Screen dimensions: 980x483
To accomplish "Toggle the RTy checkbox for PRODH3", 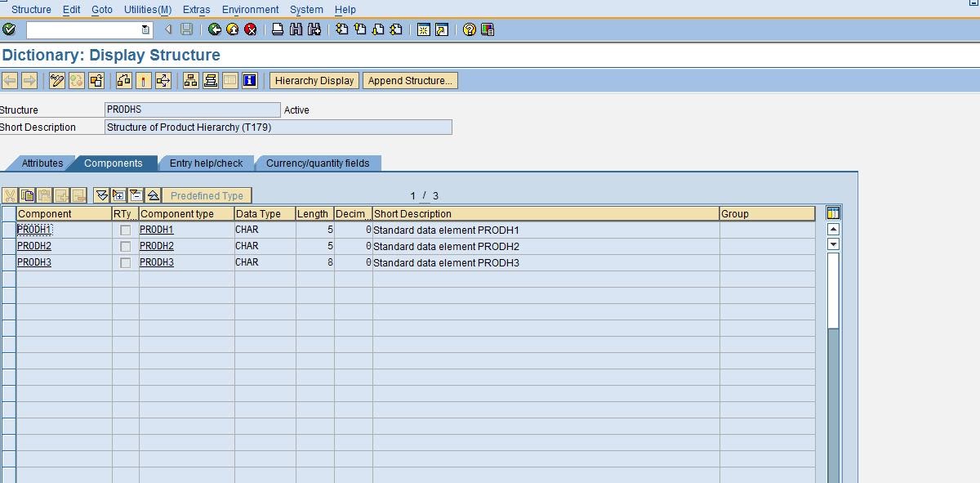I will 124,262.
